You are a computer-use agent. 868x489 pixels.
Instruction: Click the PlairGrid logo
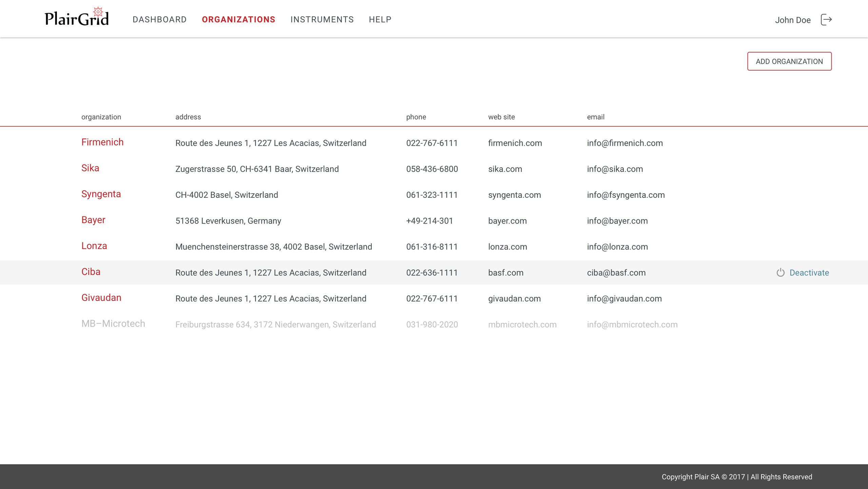[77, 16]
